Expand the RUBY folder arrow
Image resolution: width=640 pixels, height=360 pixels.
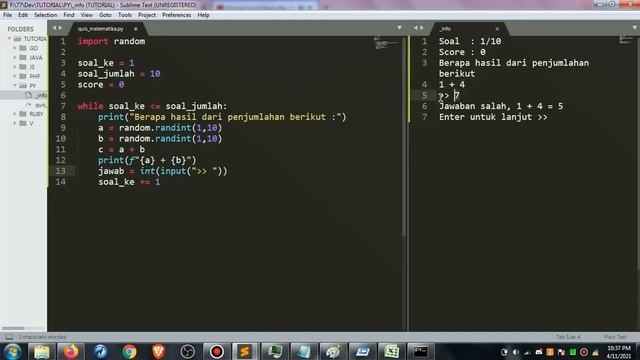click(15, 114)
